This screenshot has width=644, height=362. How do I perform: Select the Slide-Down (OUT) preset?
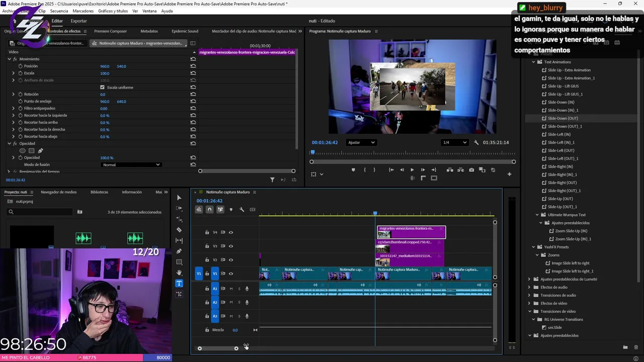[x=562, y=118]
